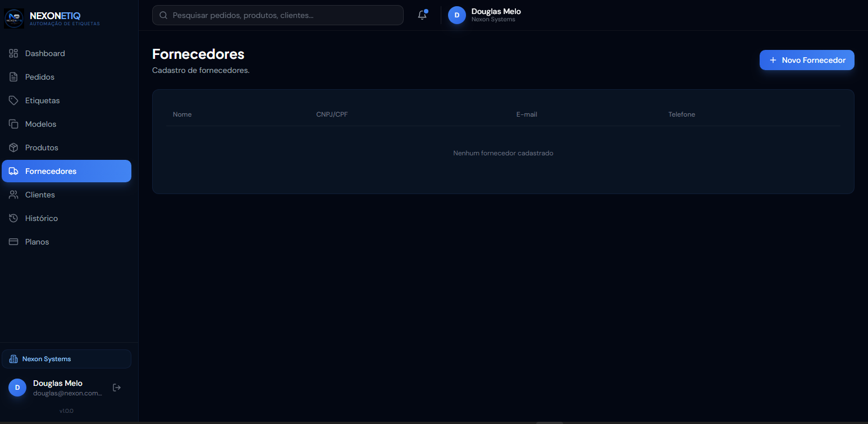Go to Pedidos page
The width and height of the screenshot is (868, 424).
click(66, 77)
